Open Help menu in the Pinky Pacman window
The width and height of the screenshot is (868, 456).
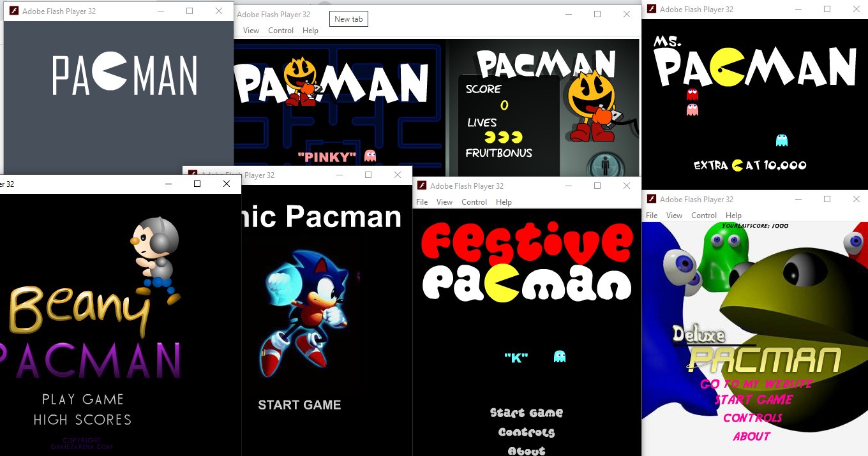point(310,31)
